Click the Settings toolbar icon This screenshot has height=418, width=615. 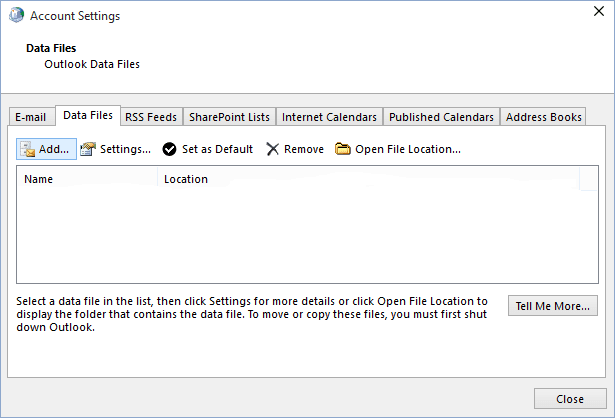coord(88,149)
